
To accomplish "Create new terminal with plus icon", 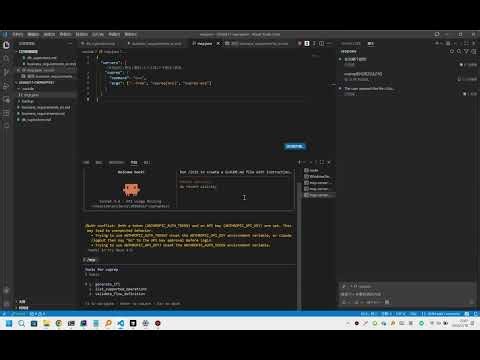I will pyautogui.click(x=299, y=162).
